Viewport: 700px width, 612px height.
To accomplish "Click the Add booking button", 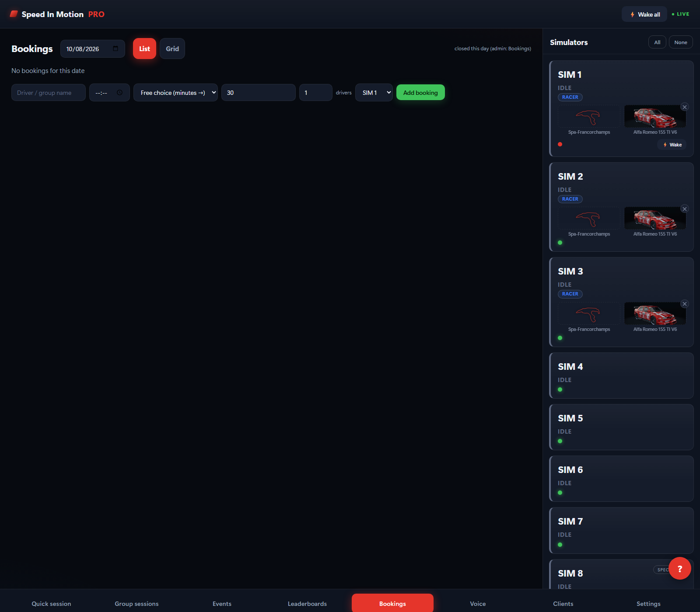I will pyautogui.click(x=420, y=93).
